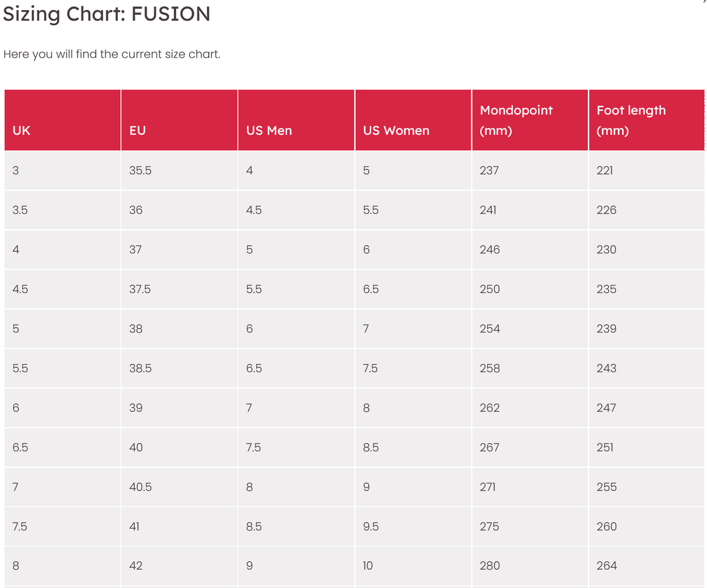The height and width of the screenshot is (588, 707).
Task: Click the EU 37.5 cell
Action: coord(179,289)
